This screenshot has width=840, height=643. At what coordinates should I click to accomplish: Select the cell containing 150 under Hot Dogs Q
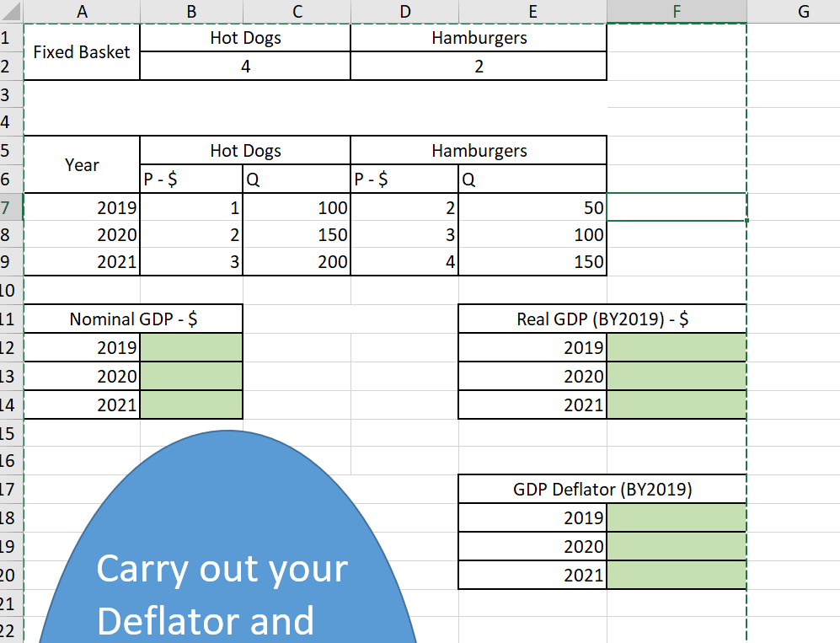(297, 234)
